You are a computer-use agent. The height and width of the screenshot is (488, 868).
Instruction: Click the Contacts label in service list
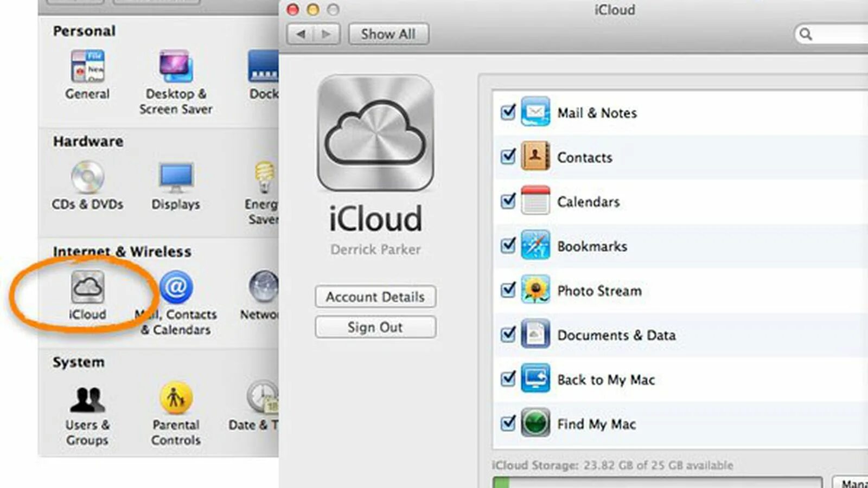(585, 157)
